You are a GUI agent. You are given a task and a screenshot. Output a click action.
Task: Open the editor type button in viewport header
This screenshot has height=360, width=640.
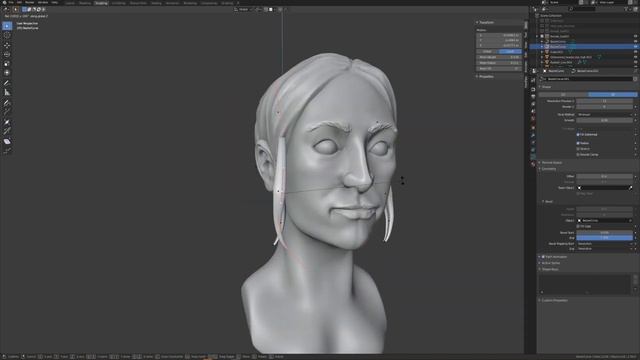(x=7, y=9)
